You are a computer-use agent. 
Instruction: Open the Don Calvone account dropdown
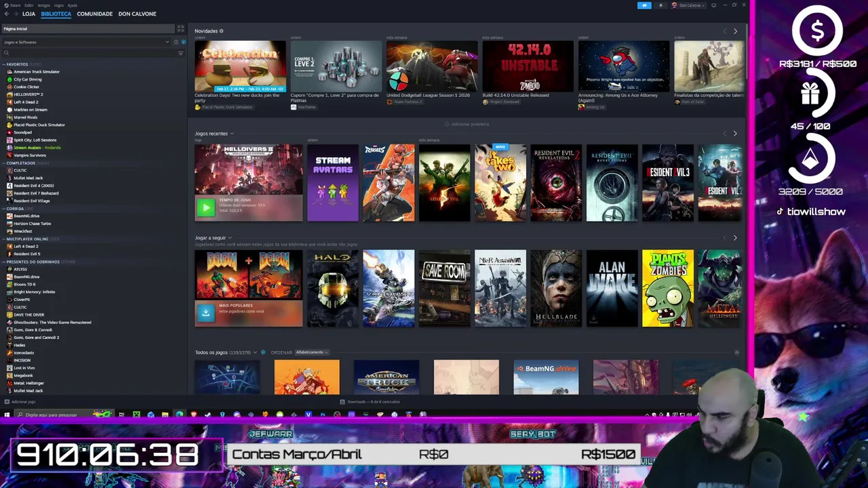click(x=688, y=5)
